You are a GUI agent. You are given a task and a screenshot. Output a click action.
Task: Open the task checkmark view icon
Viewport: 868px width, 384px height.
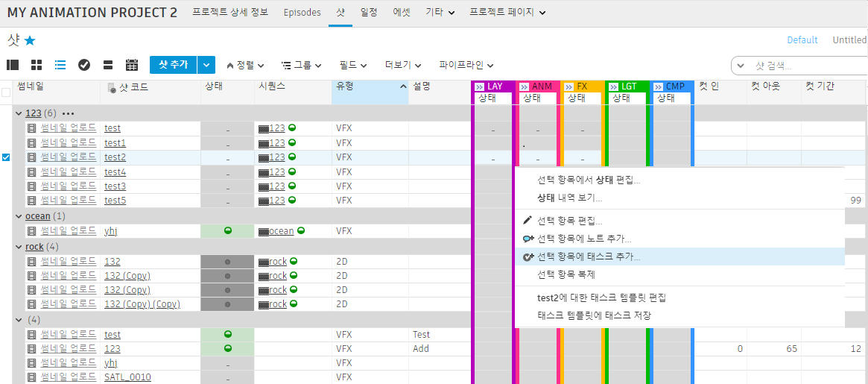coord(84,65)
